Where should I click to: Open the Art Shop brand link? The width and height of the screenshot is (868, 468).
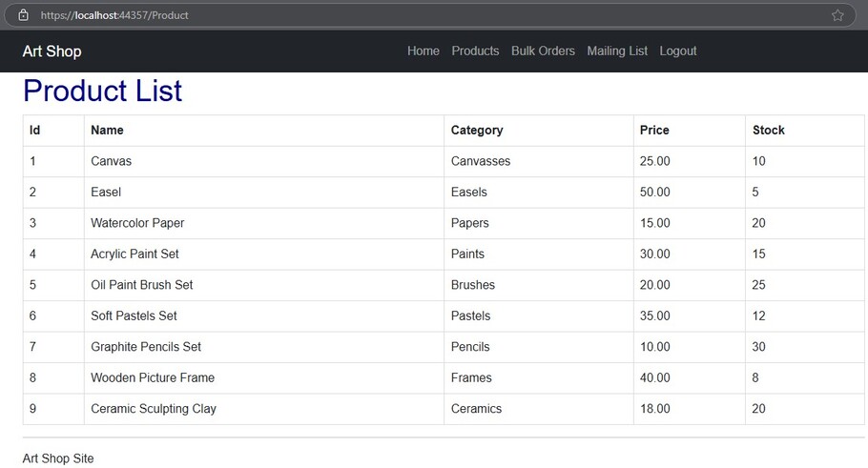pyautogui.click(x=52, y=51)
